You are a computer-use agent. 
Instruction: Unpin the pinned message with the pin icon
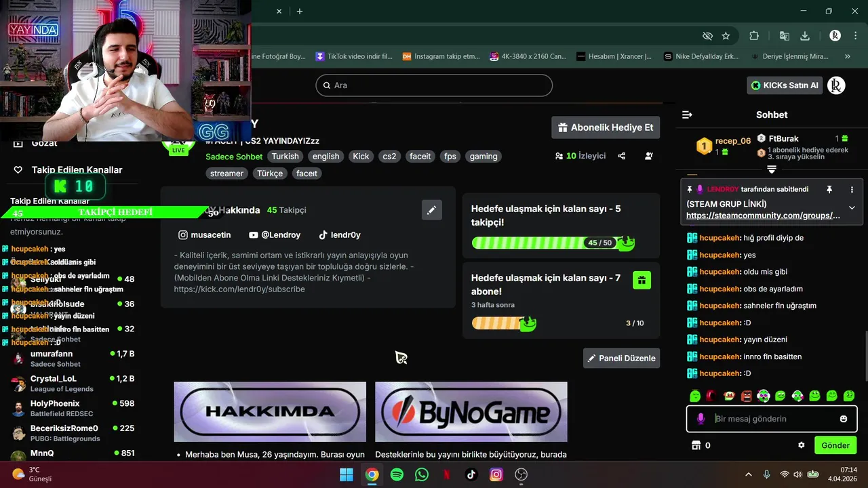tap(829, 190)
